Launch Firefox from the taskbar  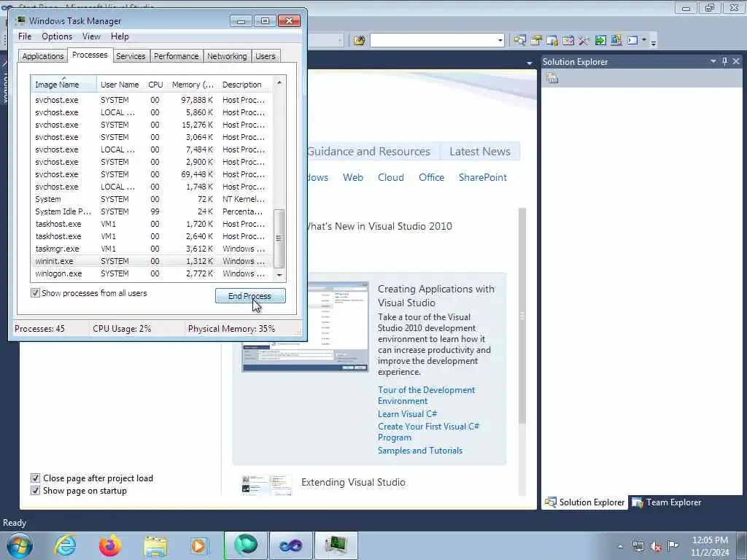click(x=110, y=545)
